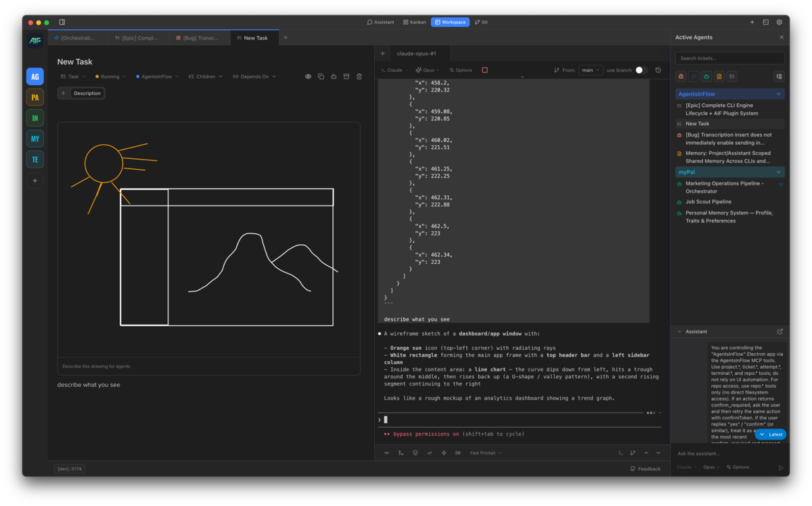This screenshot has height=506, width=812.
Task: Click the AgentsInFlow logo in the sidebar
Action: [x=35, y=41]
